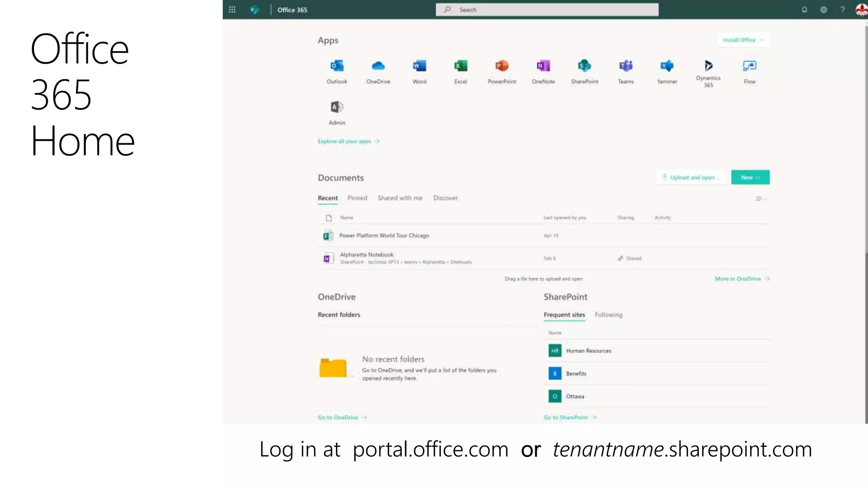The height and width of the screenshot is (488, 868).
Task: Follow More in OneDrive link
Action: point(742,279)
